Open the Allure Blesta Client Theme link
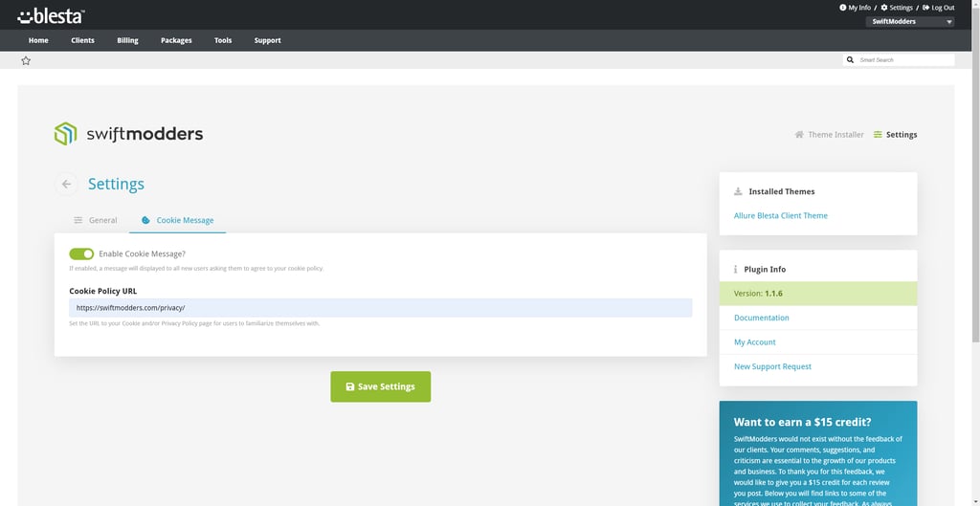Image resolution: width=980 pixels, height=506 pixels. pyautogui.click(x=781, y=215)
